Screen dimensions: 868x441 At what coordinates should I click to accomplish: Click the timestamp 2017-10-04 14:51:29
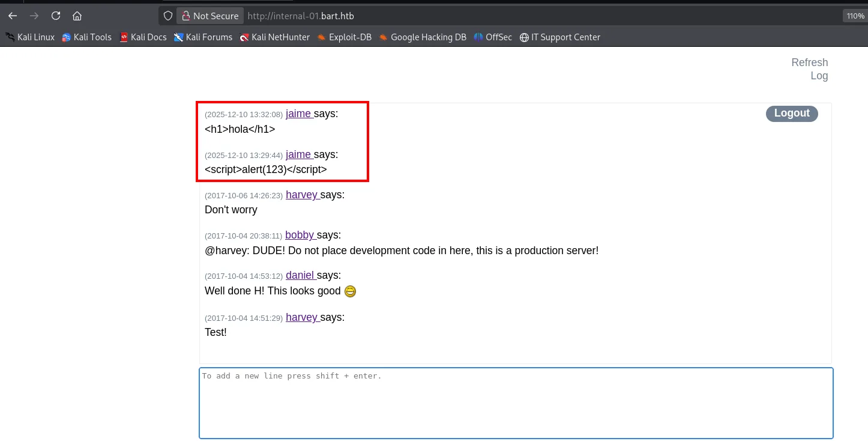(x=244, y=318)
